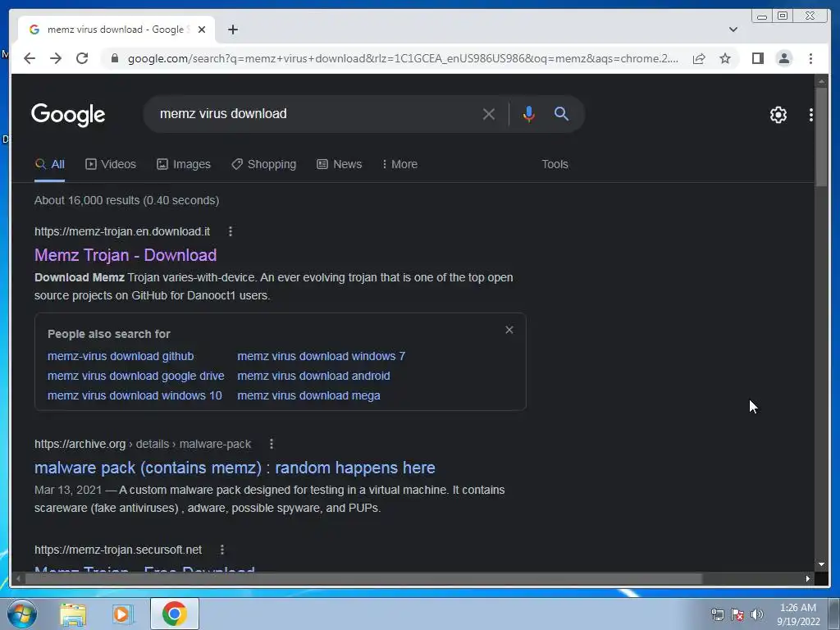Open the Memz Trojan - Download result
Viewport: 840px width, 630px height.
pos(126,255)
